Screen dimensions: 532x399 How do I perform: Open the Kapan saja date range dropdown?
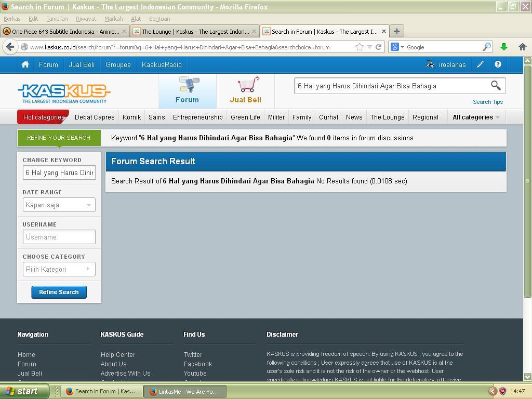point(59,205)
